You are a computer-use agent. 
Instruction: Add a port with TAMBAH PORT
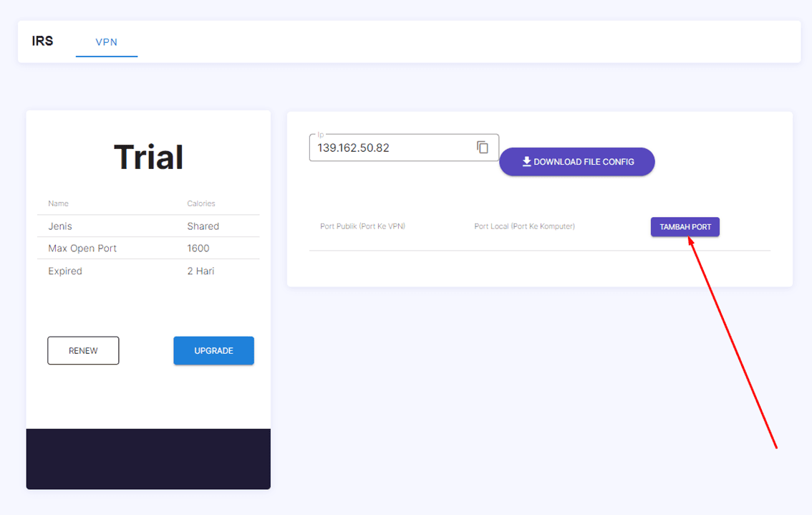coord(685,227)
